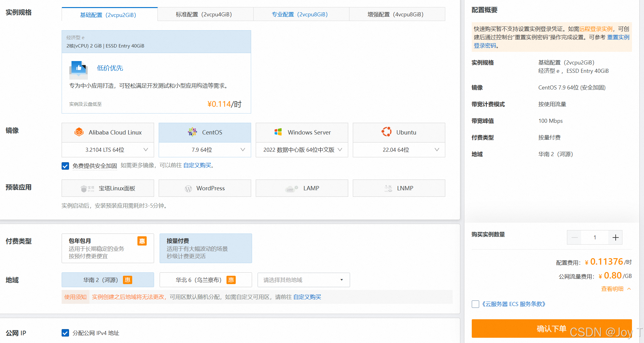The height and width of the screenshot is (343, 644).
Task: Switch to 标准配置 (2vcpu4GiB) tab
Action: point(205,14)
